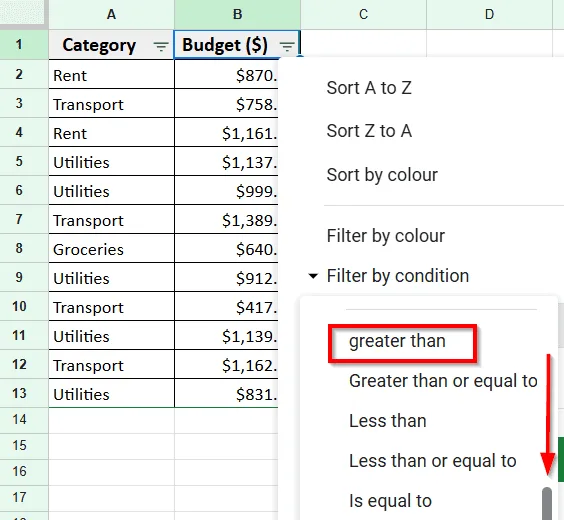Click the select-all corner box
The image size is (564, 520).
click(x=22, y=13)
